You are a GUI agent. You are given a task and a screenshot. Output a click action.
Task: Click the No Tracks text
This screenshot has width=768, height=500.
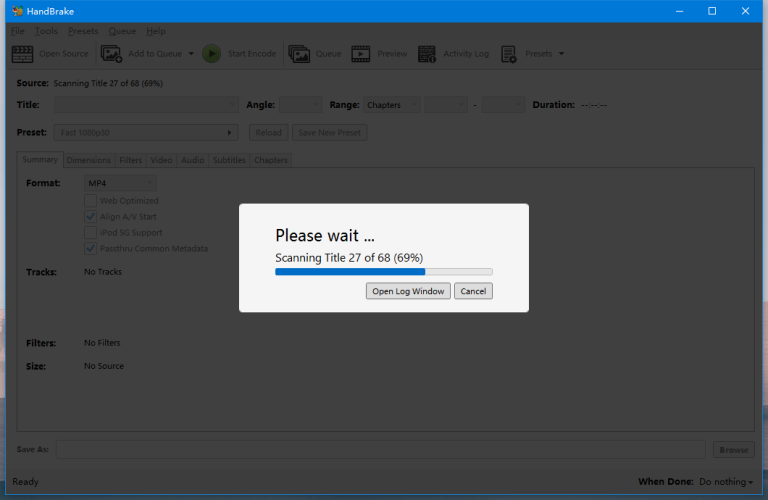(x=103, y=272)
